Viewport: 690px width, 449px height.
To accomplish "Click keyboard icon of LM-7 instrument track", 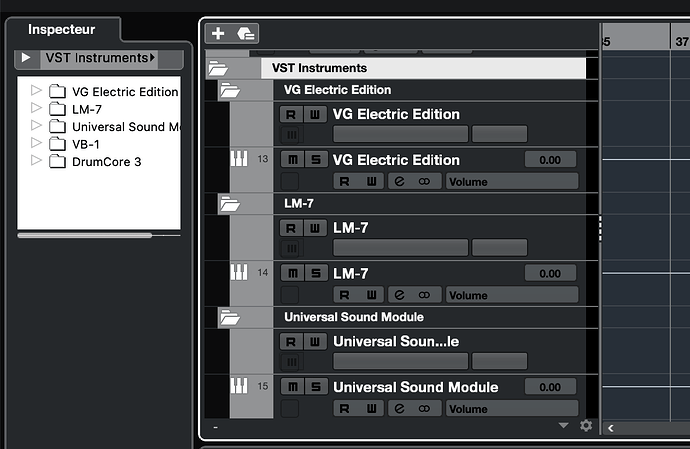I will [239, 272].
